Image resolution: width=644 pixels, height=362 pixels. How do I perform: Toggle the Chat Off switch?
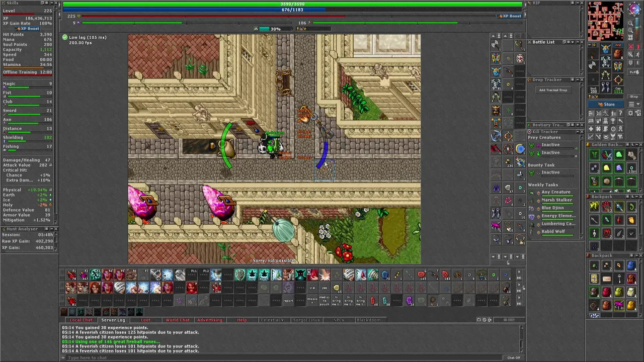click(x=514, y=357)
